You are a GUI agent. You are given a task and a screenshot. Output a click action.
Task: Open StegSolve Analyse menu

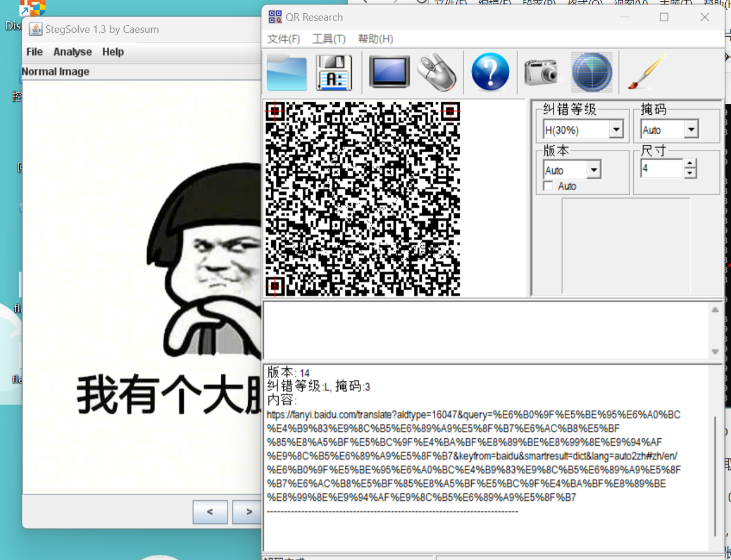72,52
